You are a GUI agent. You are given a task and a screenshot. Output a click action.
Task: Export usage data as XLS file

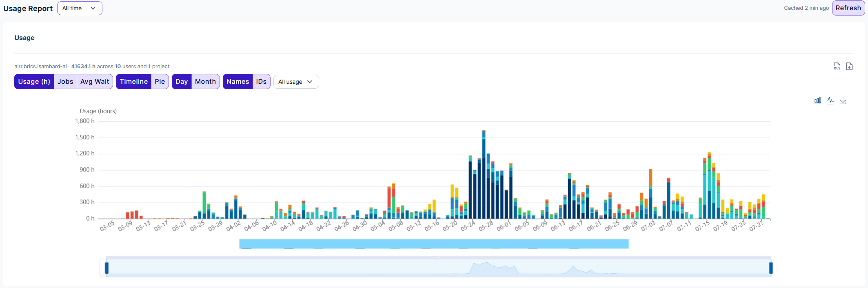tap(837, 66)
